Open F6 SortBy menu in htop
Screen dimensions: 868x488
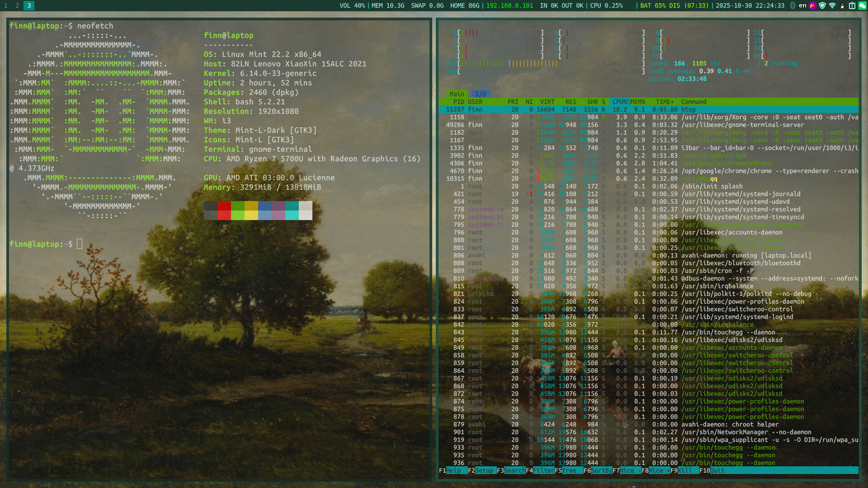(601, 470)
